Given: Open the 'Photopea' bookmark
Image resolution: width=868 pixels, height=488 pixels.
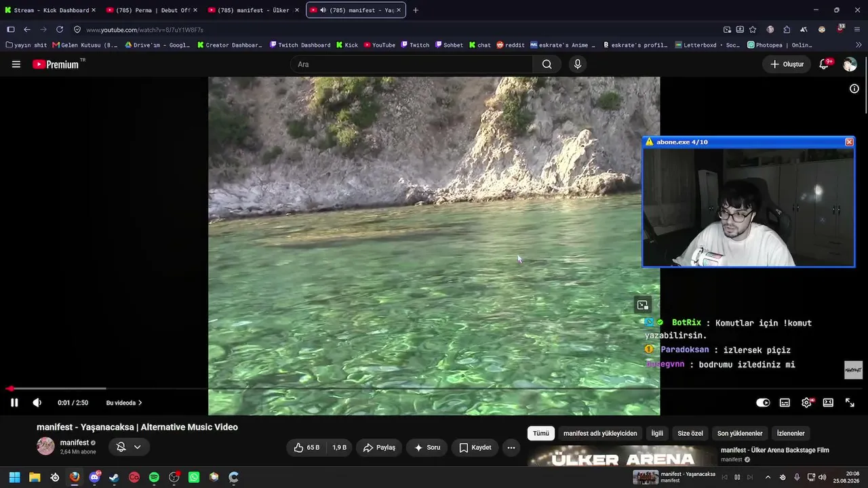Looking at the screenshot, I should [x=780, y=45].
